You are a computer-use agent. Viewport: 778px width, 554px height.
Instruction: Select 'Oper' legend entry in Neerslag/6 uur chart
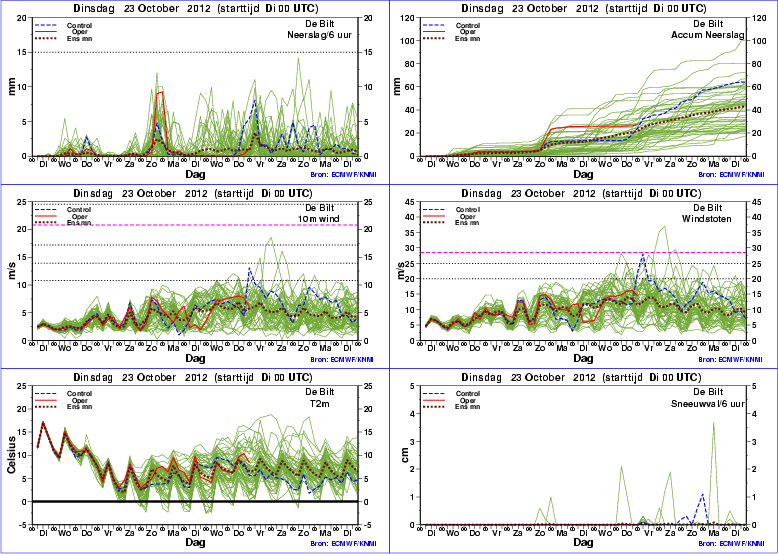point(63,32)
